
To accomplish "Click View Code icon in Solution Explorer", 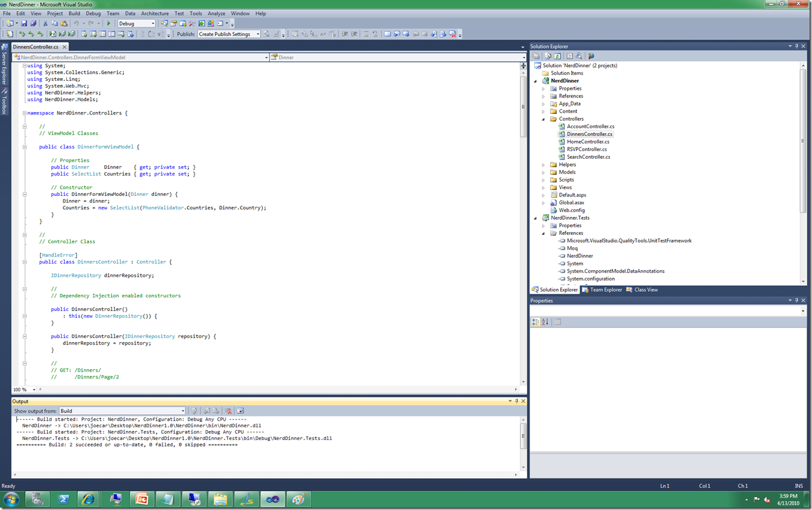I will tap(569, 56).
